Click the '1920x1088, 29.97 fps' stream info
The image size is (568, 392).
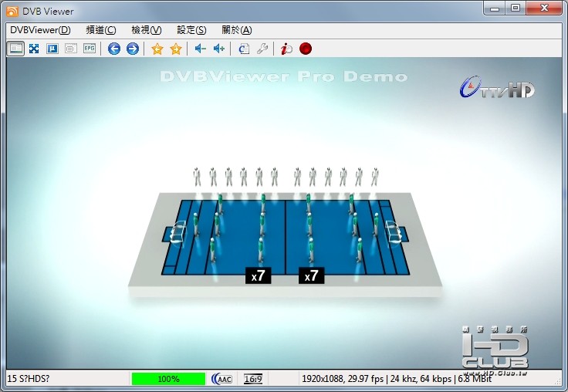click(343, 379)
